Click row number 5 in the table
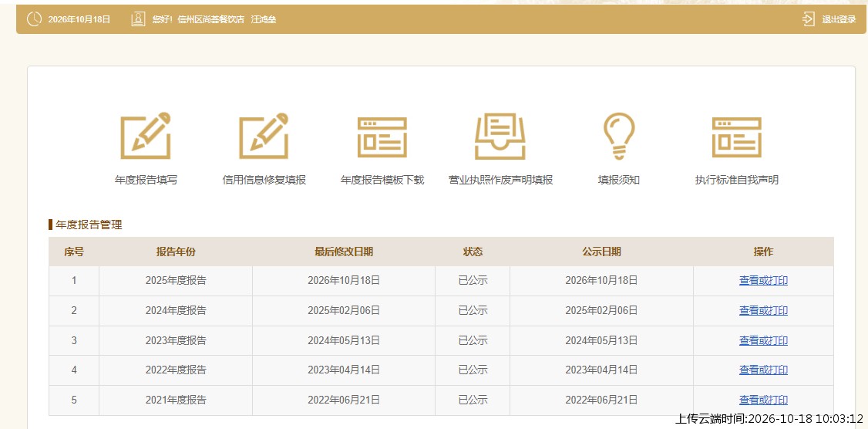This screenshot has width=868, height=429. point(74,400)
